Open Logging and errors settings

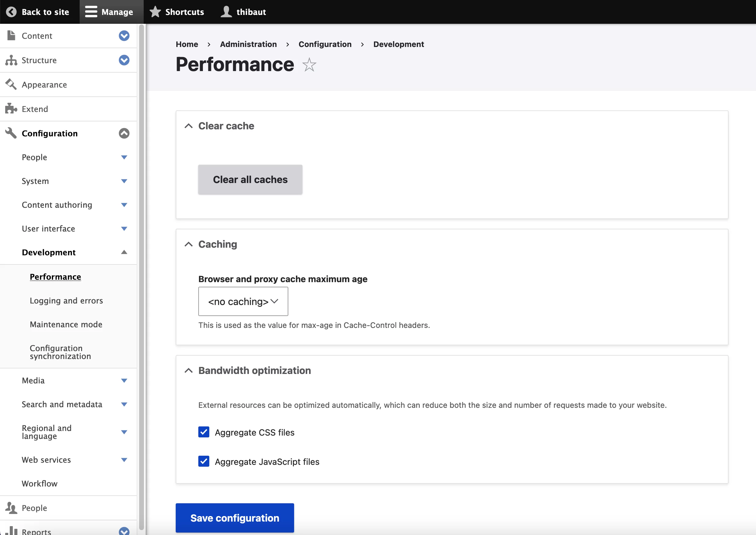67,300
